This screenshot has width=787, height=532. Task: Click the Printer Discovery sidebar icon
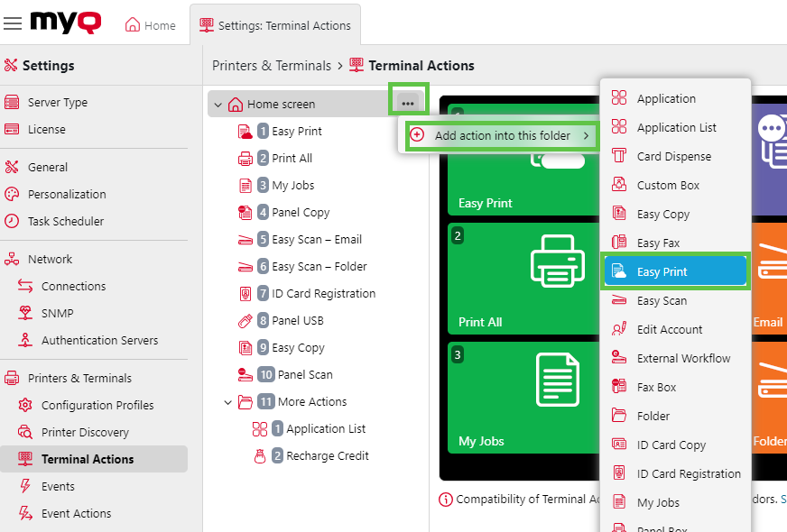[x=25, y=433]
